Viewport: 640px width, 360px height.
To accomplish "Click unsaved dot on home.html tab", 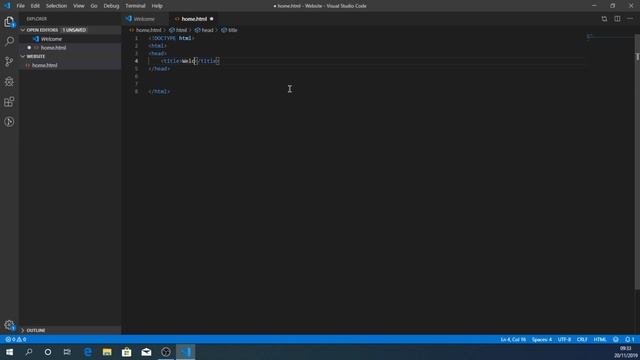I will tap(211, 19).
